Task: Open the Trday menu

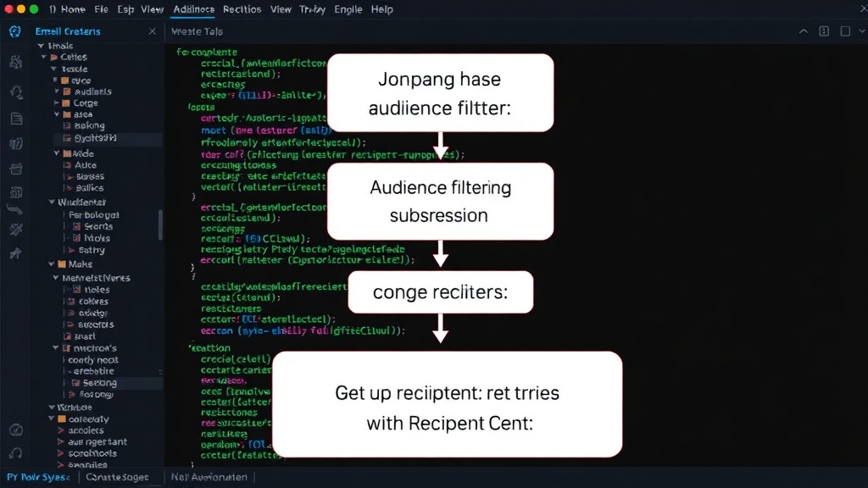Action: click(x=312, y=9)
